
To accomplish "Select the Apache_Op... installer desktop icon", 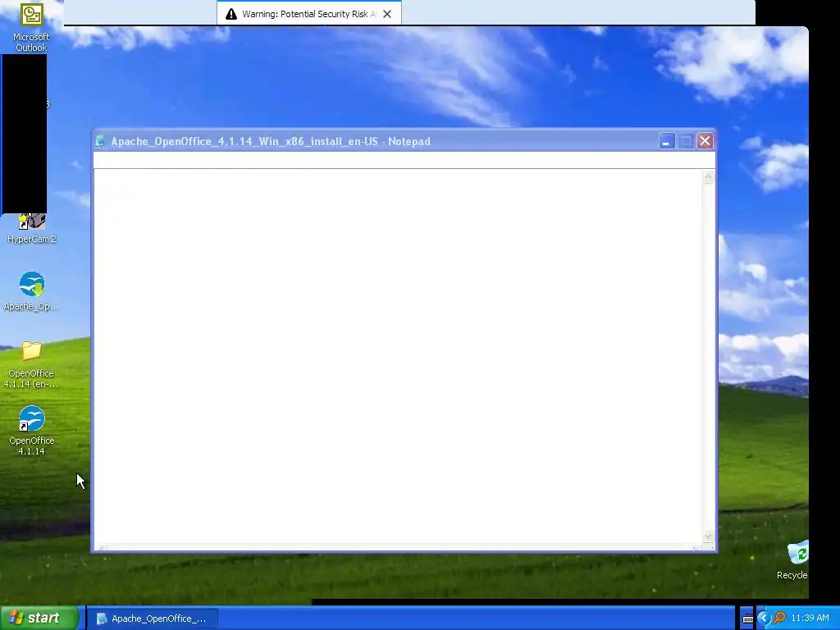I will pyautogui.click(x=32, y=291).
